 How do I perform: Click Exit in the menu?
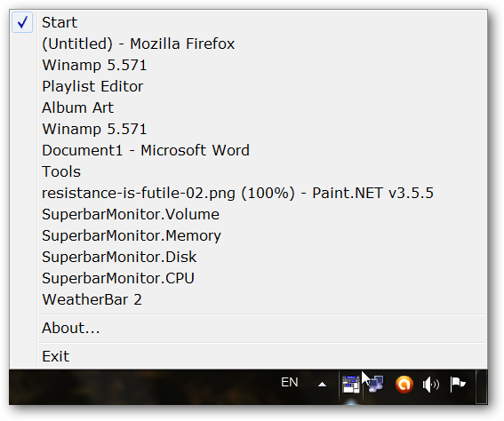click(248, 356)
